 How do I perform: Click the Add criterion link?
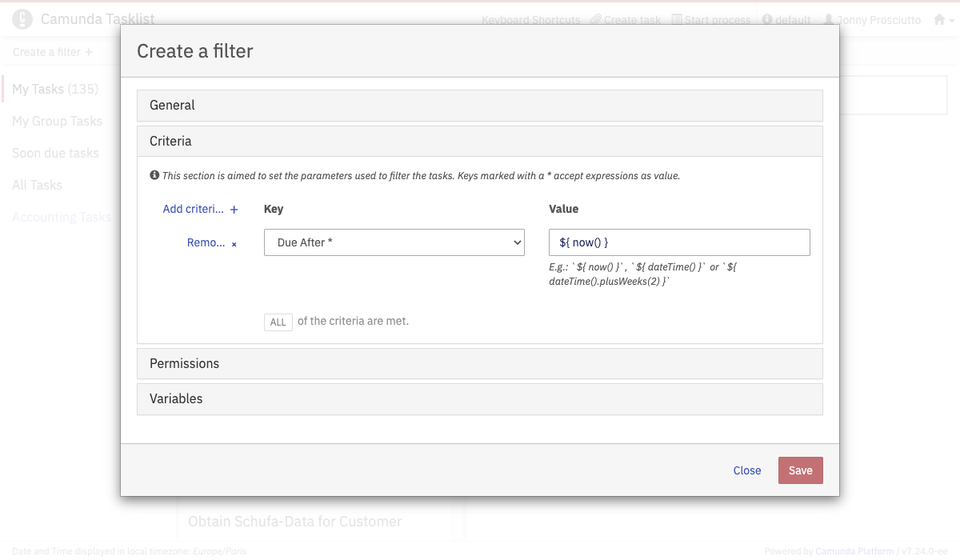pos(194,209)
